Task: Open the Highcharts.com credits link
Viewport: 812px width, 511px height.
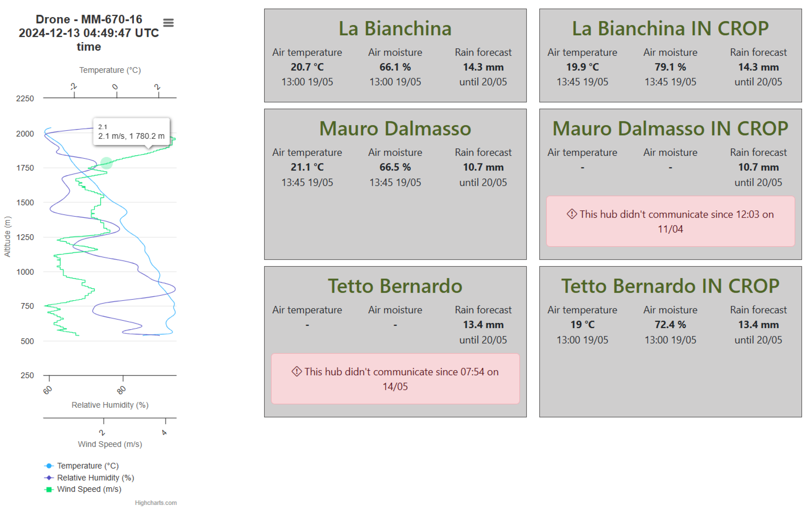Action: coord(156,503)
